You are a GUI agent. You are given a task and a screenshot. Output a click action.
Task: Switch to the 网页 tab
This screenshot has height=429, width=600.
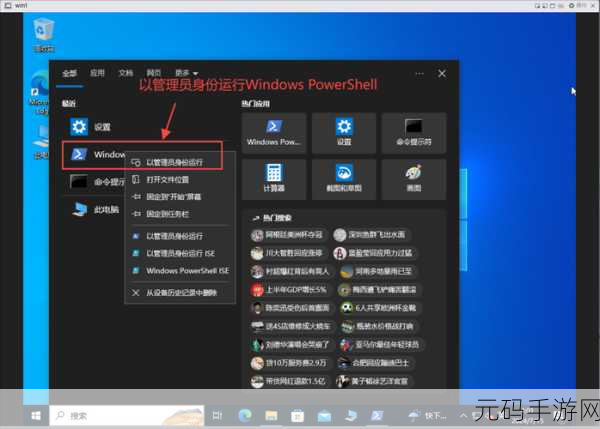[x=154, y=73]
